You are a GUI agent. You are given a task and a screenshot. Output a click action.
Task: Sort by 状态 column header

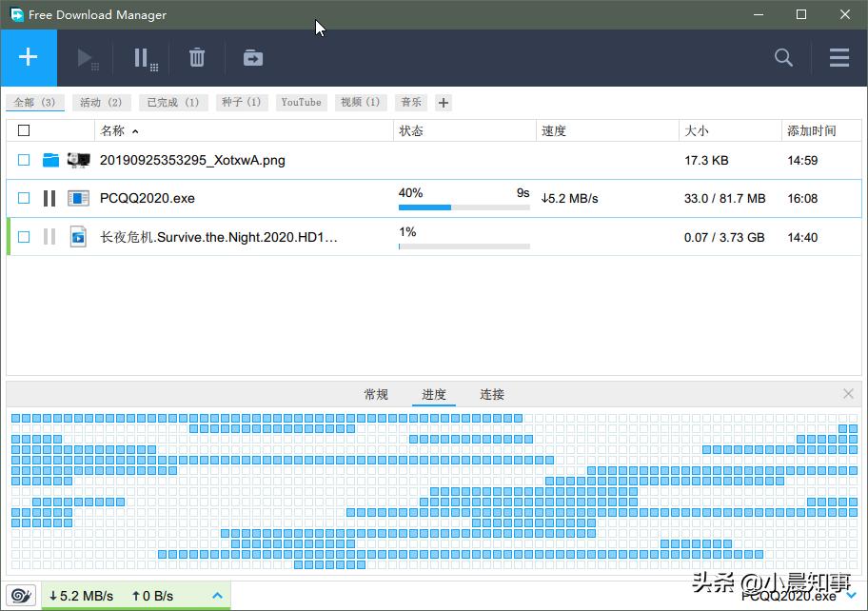click(x=464, y=130)
